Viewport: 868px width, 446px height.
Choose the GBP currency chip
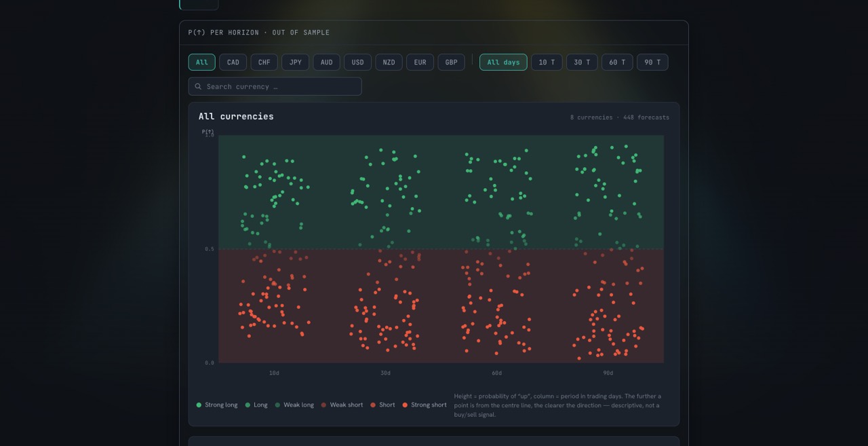click(x=452, y=62)
